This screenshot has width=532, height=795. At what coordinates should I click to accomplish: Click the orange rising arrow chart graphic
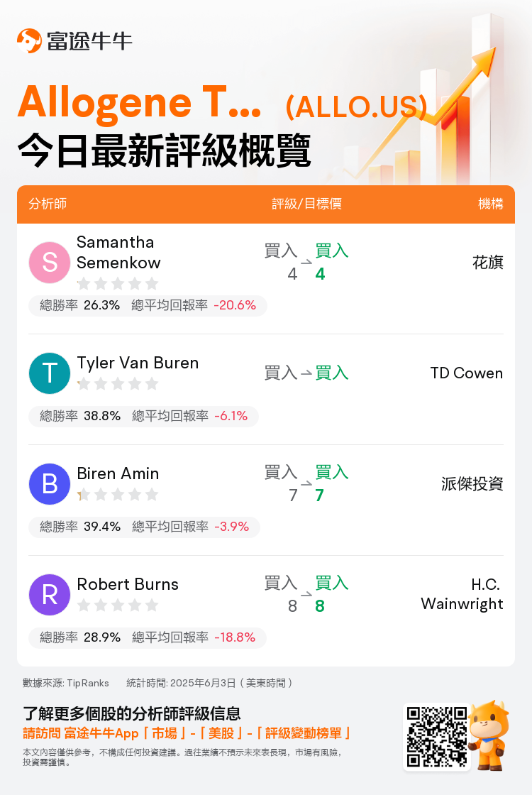[431, 102]
